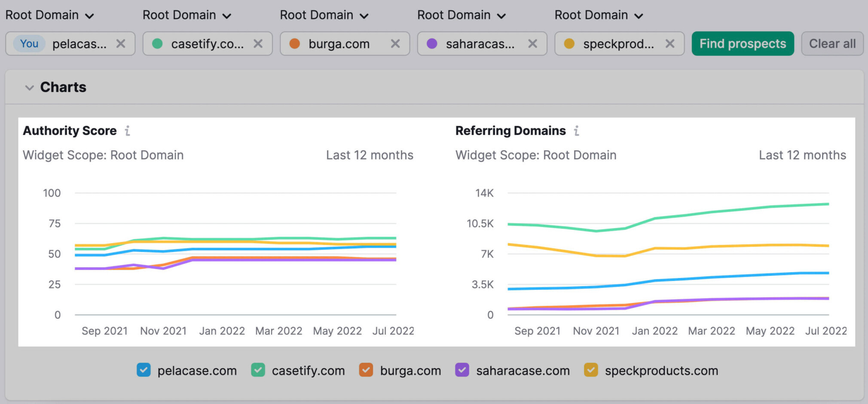Uncheck saharacase.com legend checkbox
This screenshot has width=868, height=404.
pyautogui.click(x=462, y=370)
